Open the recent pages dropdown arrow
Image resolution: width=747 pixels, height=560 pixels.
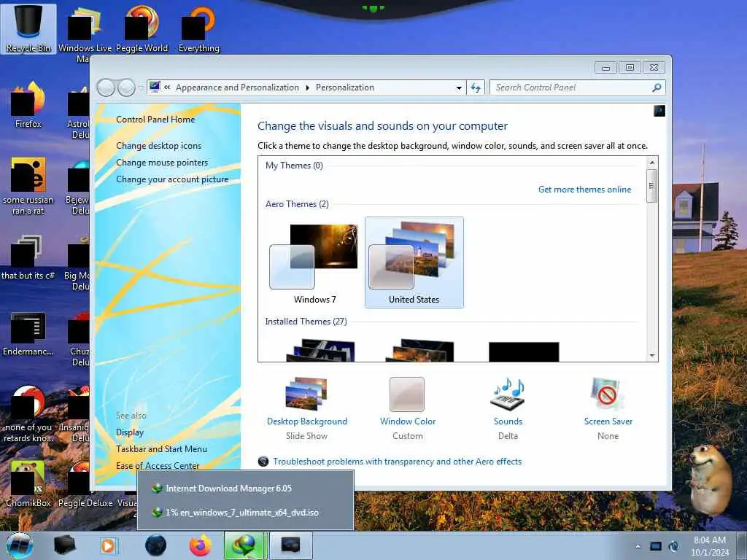pyautogui.click(x=140, y=87)
